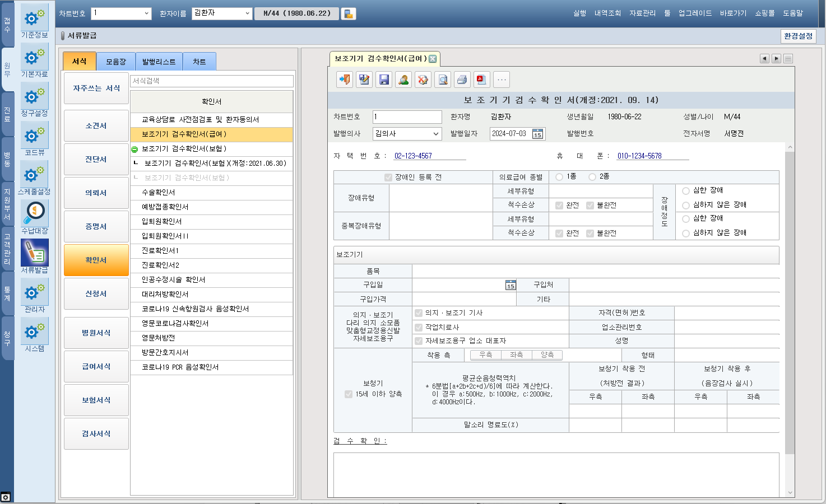The width and height of the screenshot is (826, 504).
Task: Select the 진단서 category button
Action: tap(96, 160)
